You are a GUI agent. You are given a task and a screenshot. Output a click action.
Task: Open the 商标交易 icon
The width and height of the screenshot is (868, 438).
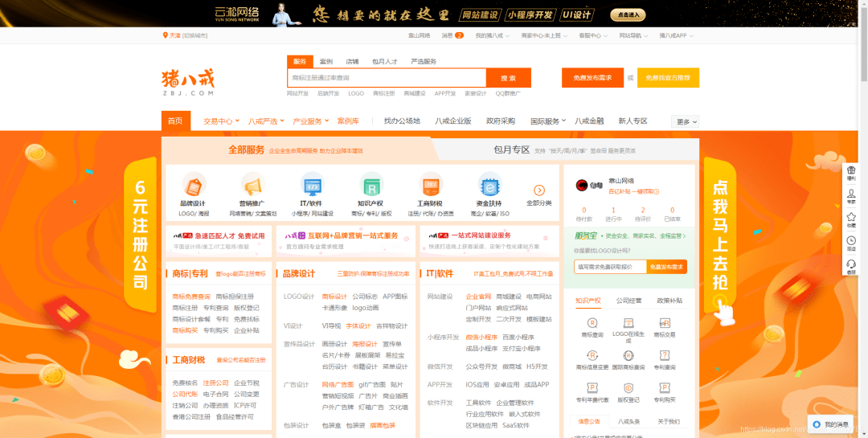[665, 323]
